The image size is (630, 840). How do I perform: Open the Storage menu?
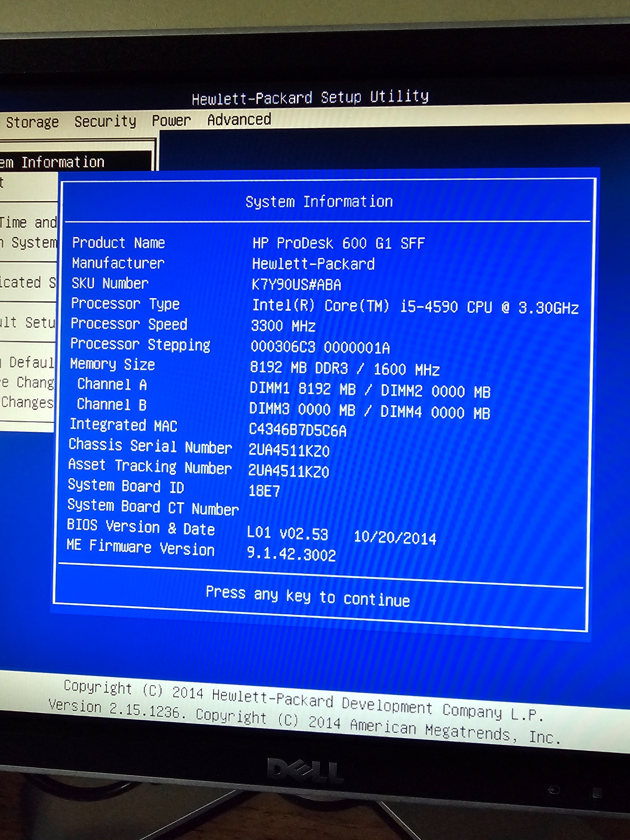[x=32, y=122]
